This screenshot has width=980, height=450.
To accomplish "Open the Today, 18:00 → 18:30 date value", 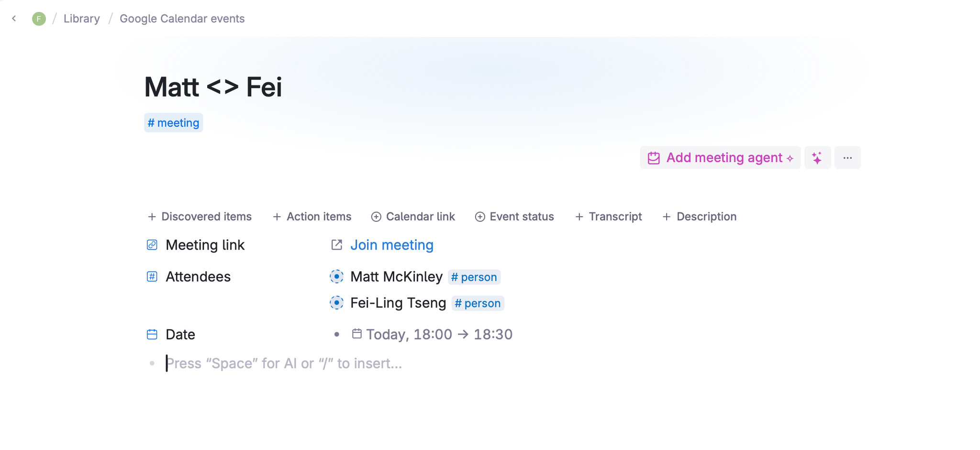I will [x=439, y=334].
